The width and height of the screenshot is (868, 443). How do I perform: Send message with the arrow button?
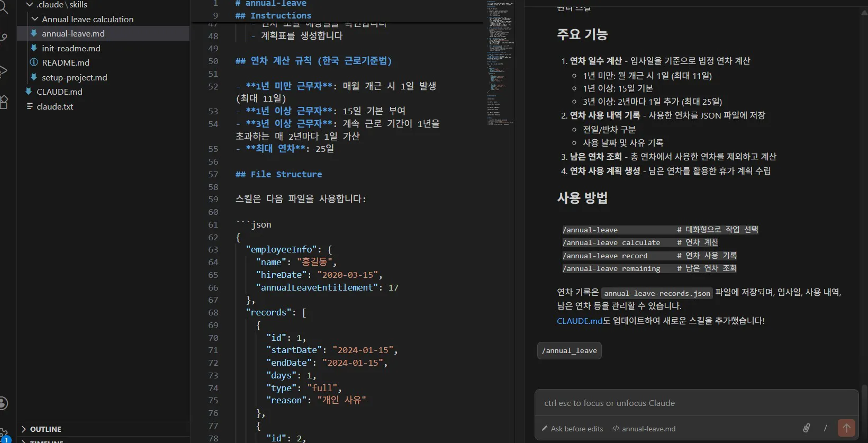coord(846,428)
